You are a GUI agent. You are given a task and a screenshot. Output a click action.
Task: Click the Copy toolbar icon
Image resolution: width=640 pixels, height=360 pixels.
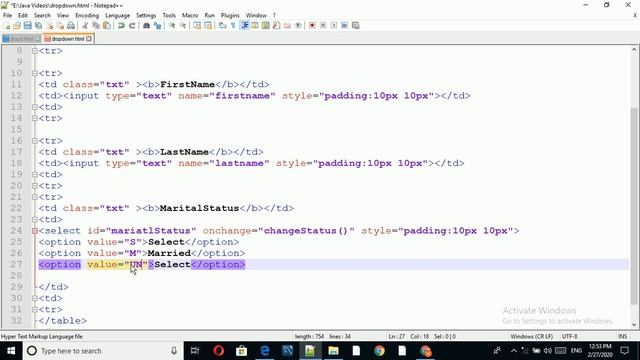click(96, 26)
